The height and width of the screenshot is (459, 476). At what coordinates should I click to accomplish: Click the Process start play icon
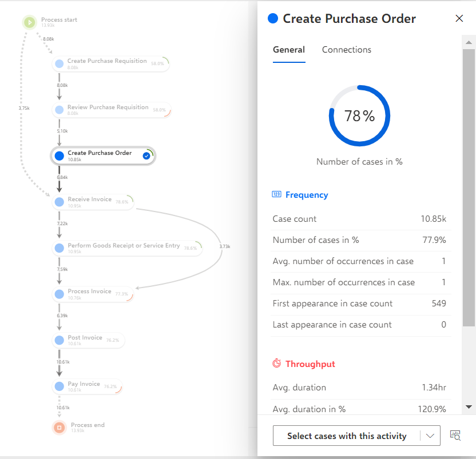click(x=30, y=22)
